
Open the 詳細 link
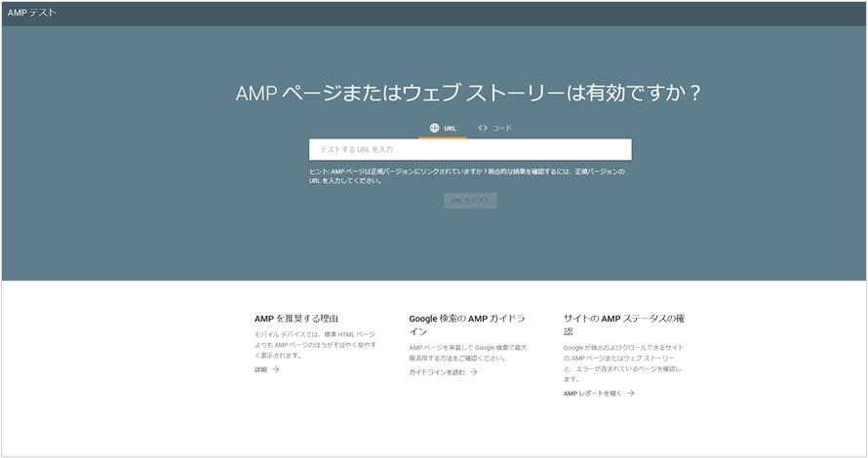click(x=260, y=369)
